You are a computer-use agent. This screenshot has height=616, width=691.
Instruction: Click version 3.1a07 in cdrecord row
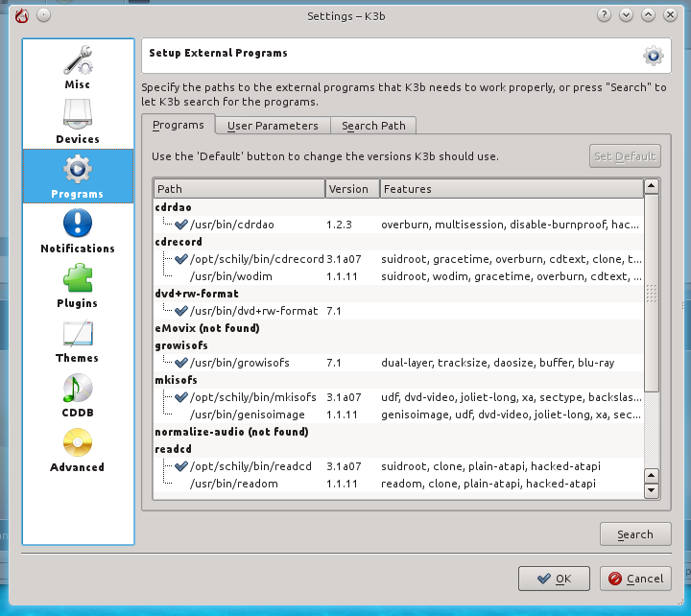click(x=344, y=259)
